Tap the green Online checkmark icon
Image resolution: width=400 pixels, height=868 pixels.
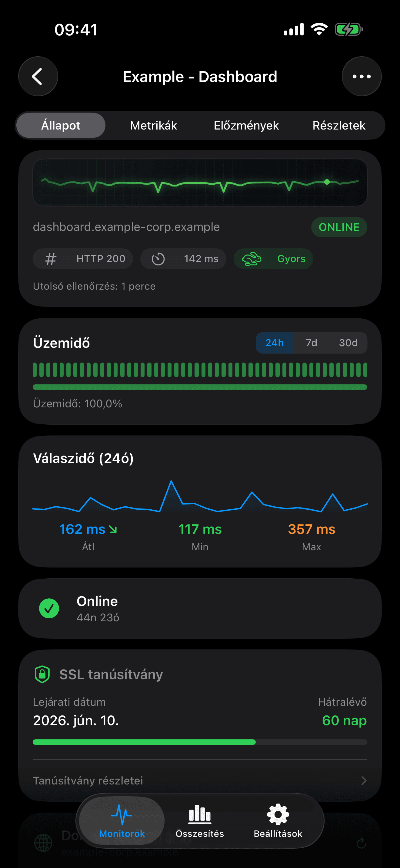point(49,608)
